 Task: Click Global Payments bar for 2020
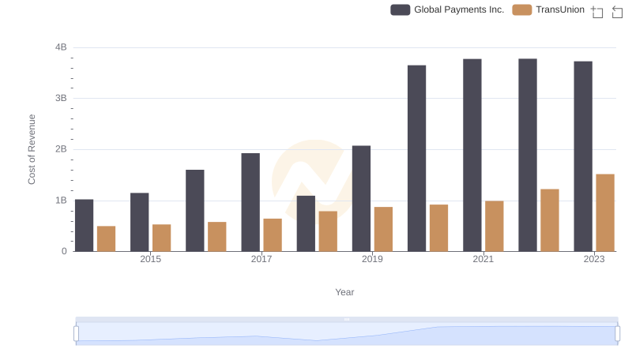point(417,159)
